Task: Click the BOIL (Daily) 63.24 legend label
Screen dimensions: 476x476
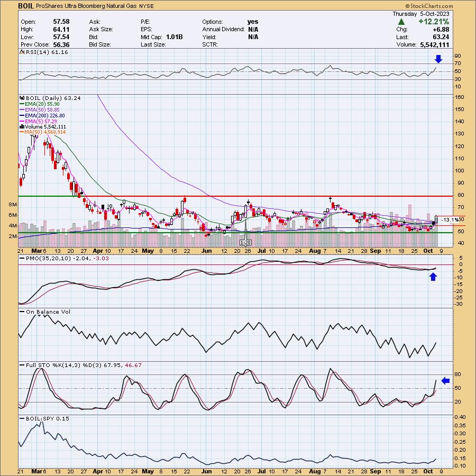Action: pyautogui.click(x=53, y=98)
